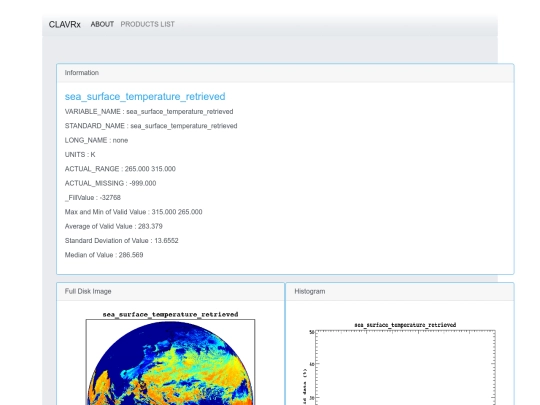Click the Histogram panel header
This screenshot has height=405, width=540.
coord(400,292)
